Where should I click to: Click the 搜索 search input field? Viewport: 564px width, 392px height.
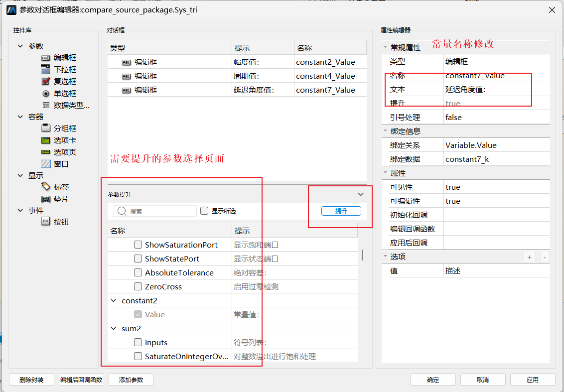point(155,211)
